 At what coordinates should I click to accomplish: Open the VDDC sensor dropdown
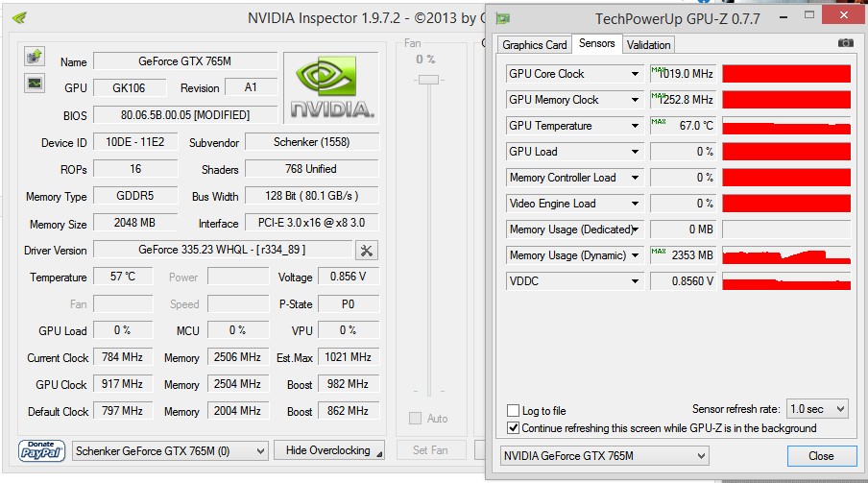635,281
